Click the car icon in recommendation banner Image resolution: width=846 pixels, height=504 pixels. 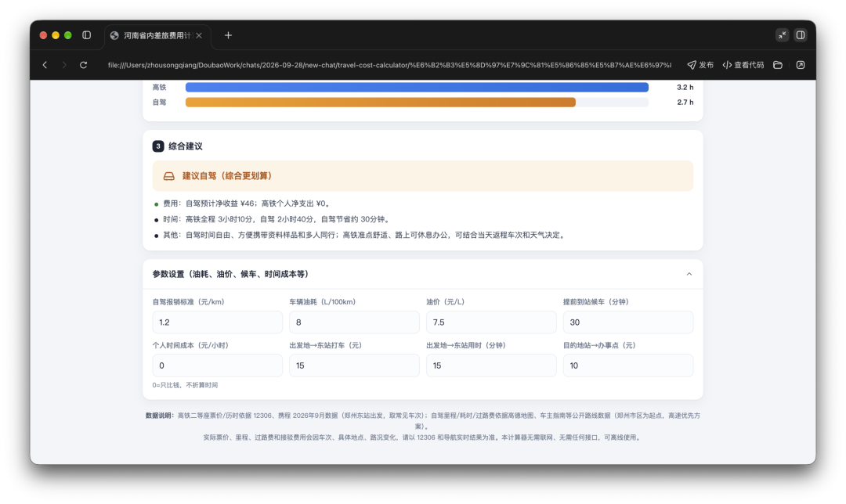(x=169, y=176)
